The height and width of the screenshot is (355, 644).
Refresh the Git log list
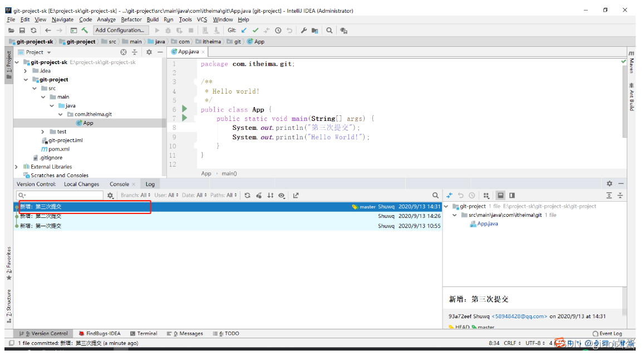pyautogui.click(x=247, y=196)
